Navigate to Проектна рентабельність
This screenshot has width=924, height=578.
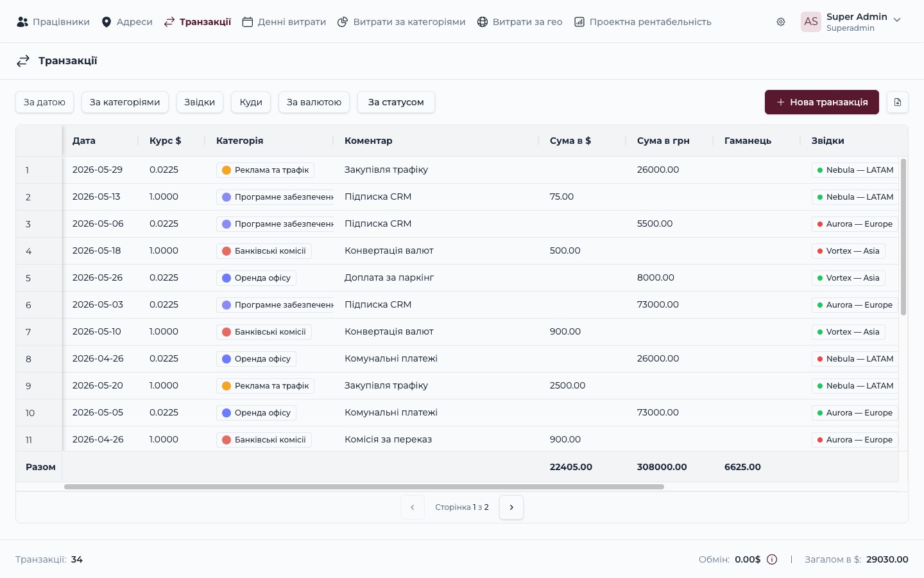[643, 22]
